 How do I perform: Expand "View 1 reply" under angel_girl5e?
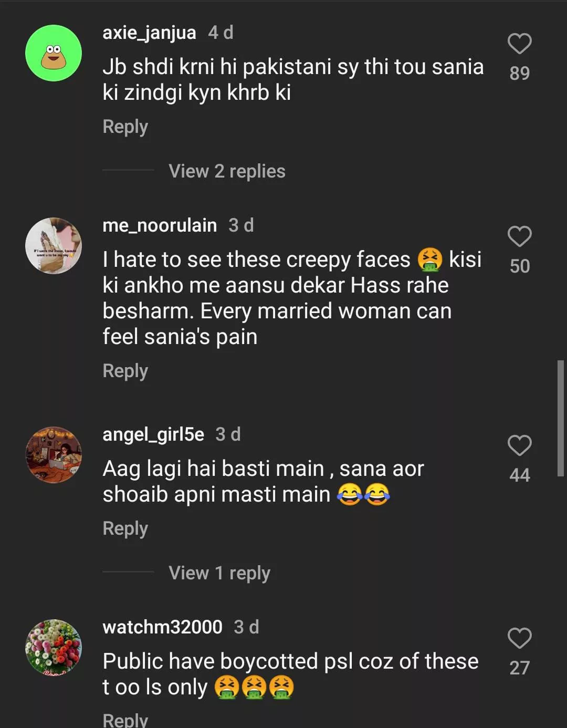click(x=219, y=573)
